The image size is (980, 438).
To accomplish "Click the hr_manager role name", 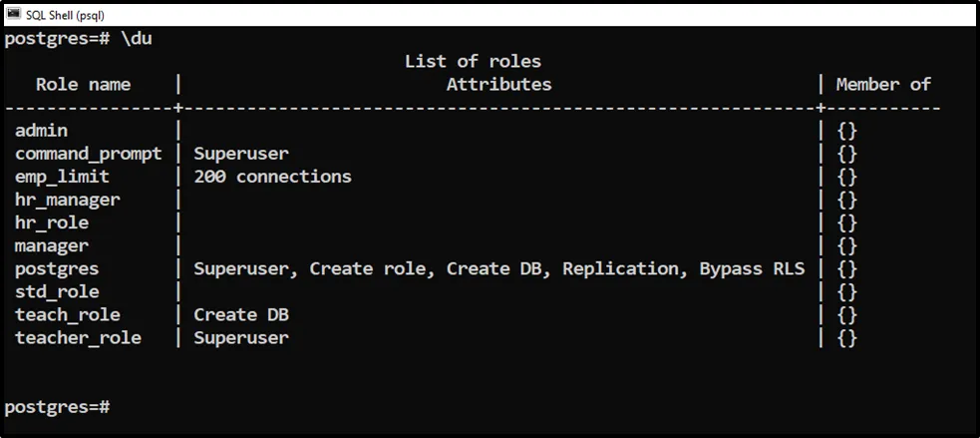I will [67, 200].
